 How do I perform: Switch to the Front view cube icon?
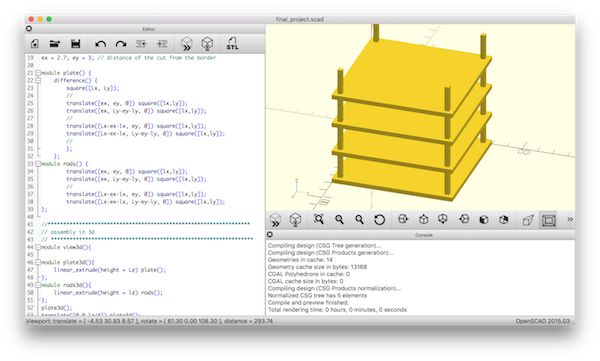(484, 219)
